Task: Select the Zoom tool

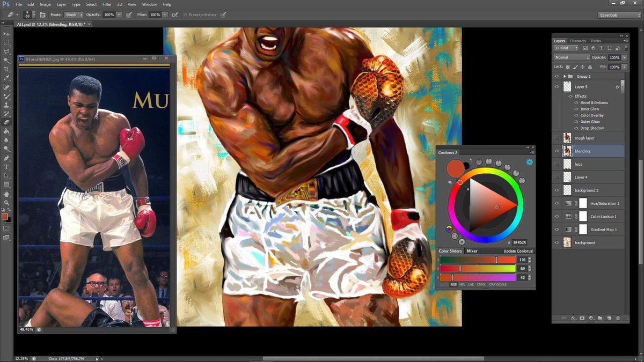Action: [x=6, y=202]
